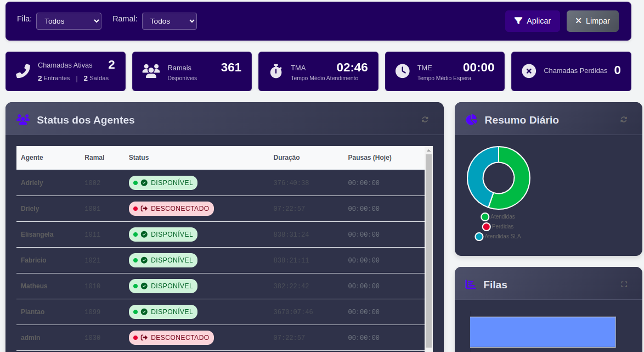Select agent Fabricio in the table
The width and height of the screenshot is (644, 352).
point(33,260)
